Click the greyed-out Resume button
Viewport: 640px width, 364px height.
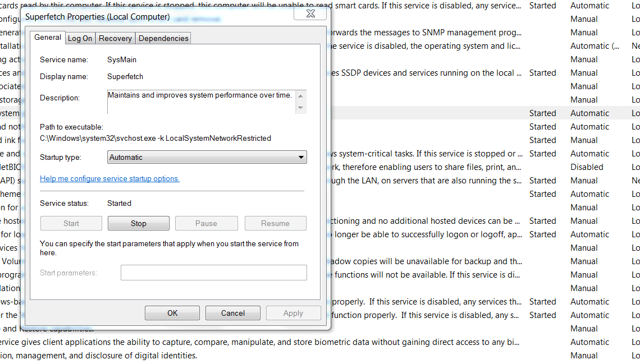click(275, 223)
